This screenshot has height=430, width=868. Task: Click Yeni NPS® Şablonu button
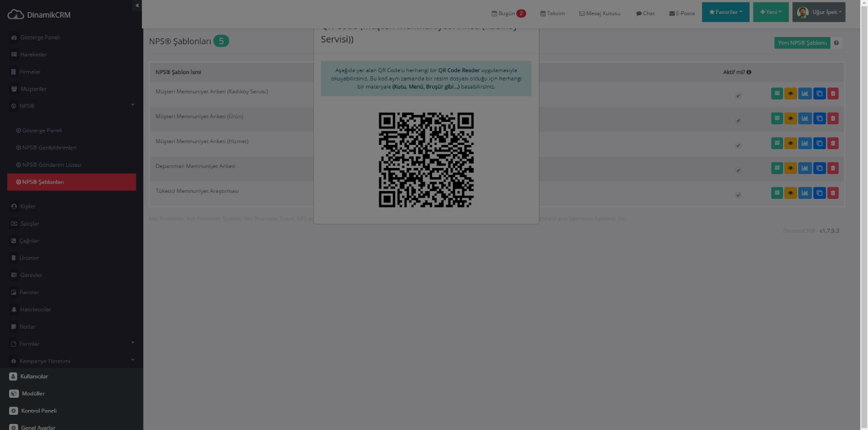tap(802, 43)
